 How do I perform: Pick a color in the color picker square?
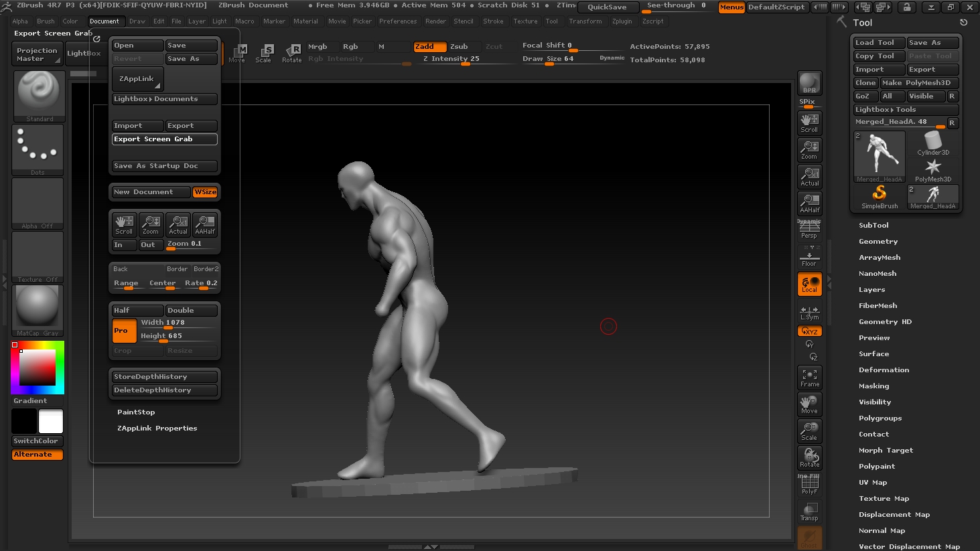tap(37, 367)
